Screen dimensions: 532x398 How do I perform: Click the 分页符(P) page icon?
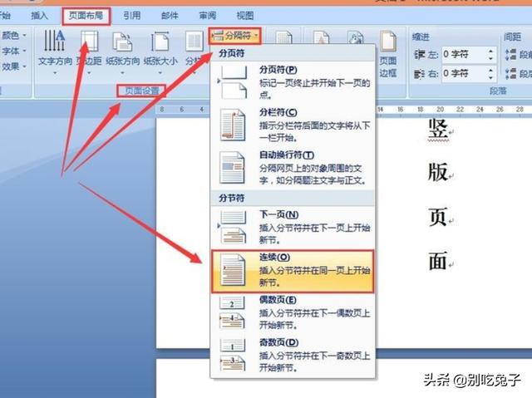pos(234,82)
